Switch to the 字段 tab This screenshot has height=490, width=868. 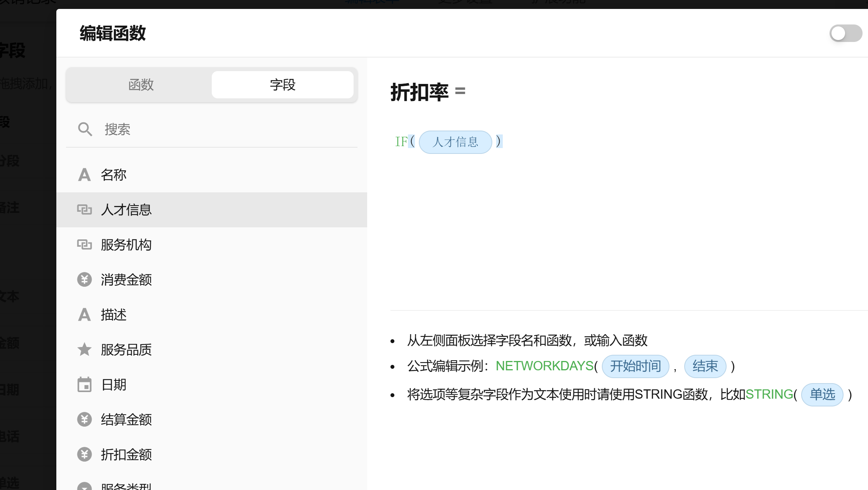[282, 85]
